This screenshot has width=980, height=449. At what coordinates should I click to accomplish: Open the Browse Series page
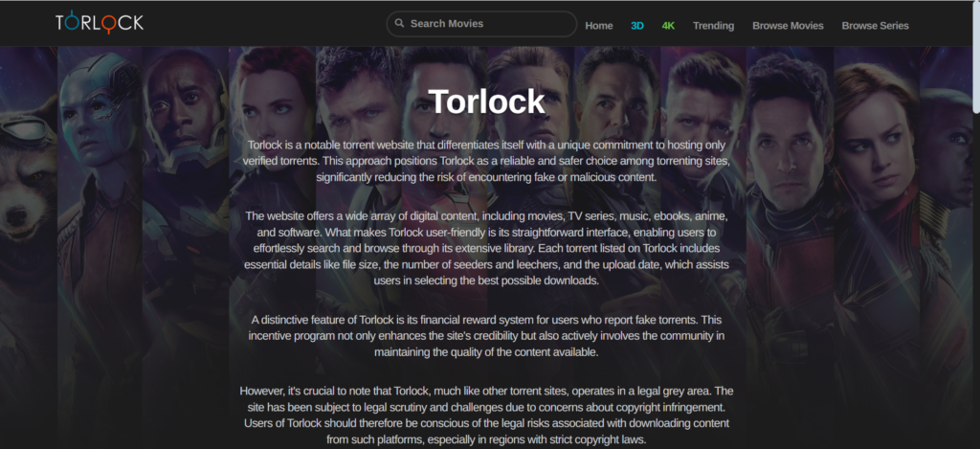875,26
